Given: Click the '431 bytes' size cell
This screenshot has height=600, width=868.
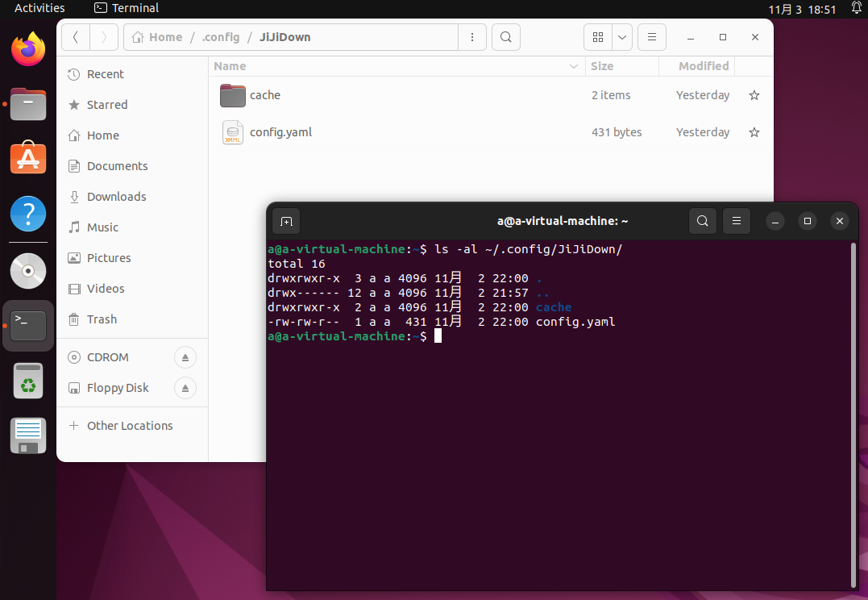Looking at the screenshot, I should pos(617,132).
